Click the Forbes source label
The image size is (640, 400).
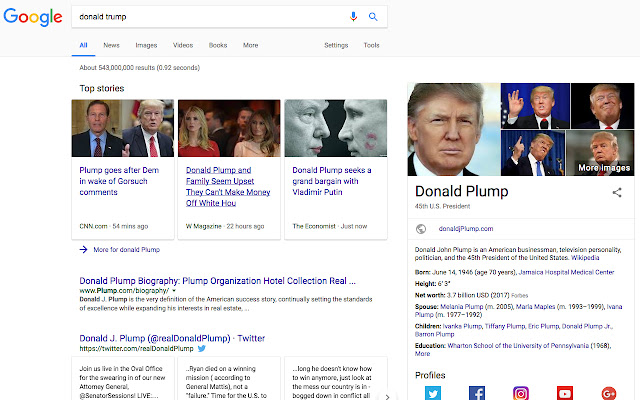[x=520, y=296]
